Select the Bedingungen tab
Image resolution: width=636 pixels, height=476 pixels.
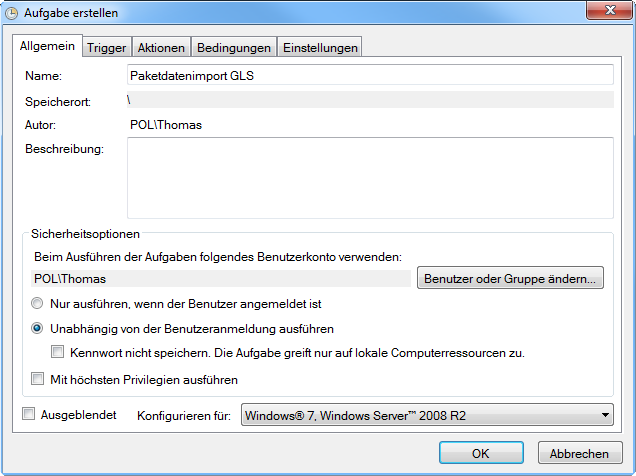coord(234,48)
